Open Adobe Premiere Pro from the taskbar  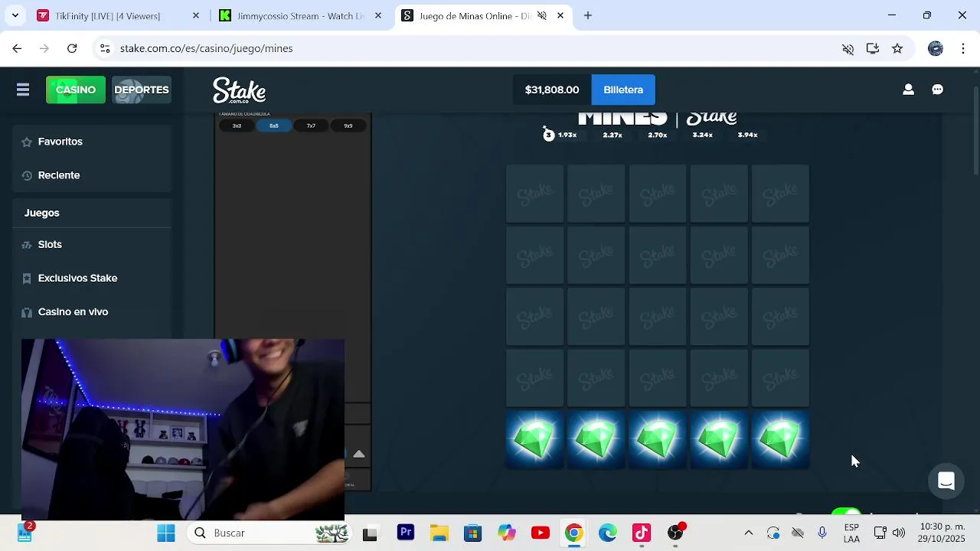[x=406, y=533]
